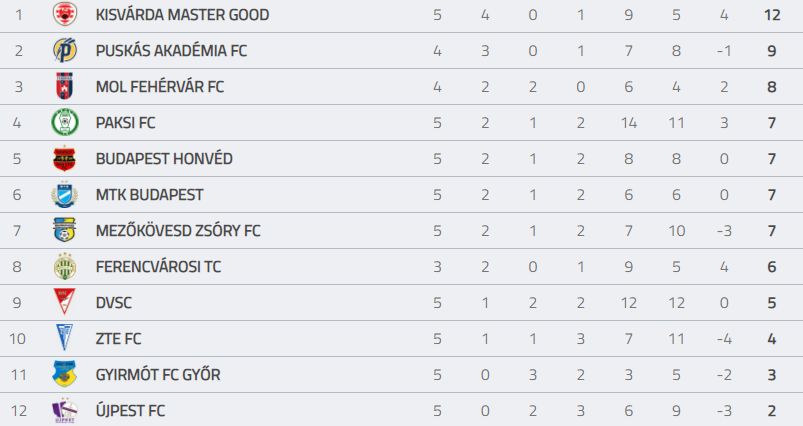Open the KISVÁRDA MASTER GOOD team name

(182, 15)
